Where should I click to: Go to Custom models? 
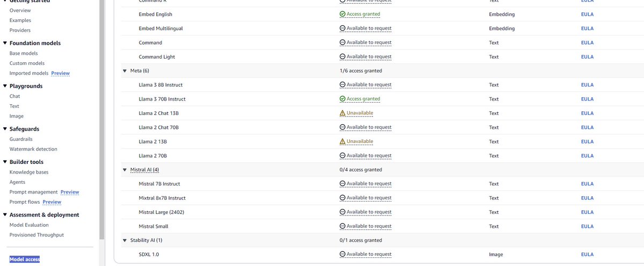coord(27,63)
